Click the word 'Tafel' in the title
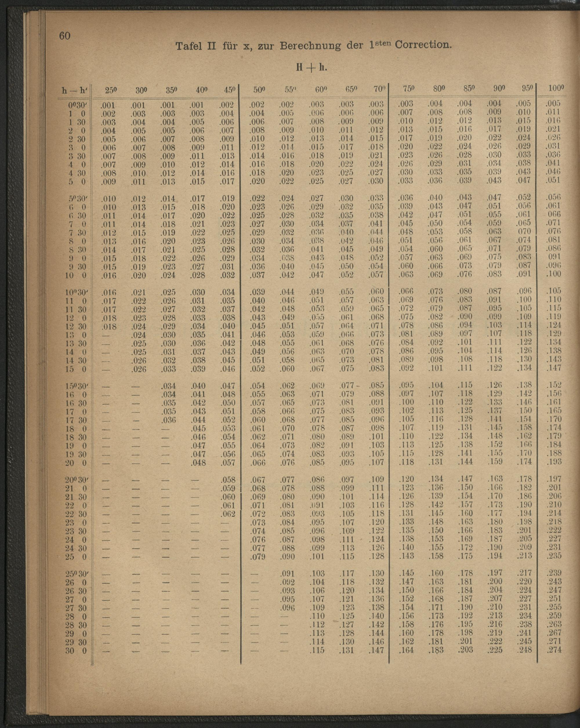 pyautogui.click(x=189, y=46)
